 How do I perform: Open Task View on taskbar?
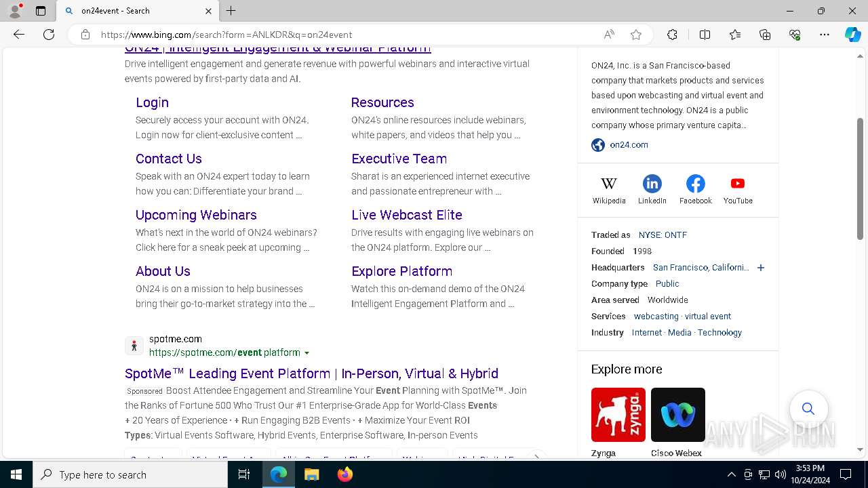pos(244,474)
